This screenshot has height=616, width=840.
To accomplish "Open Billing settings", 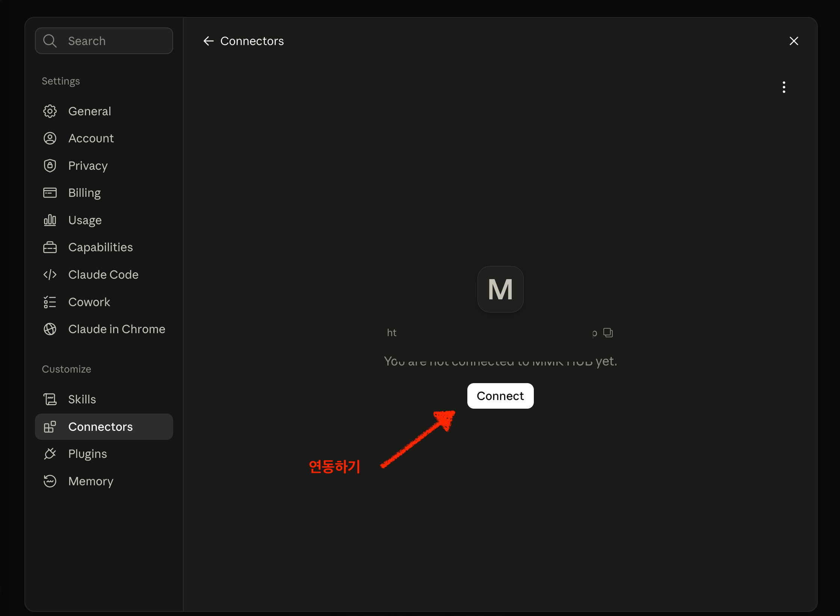I will pos(104,193).
